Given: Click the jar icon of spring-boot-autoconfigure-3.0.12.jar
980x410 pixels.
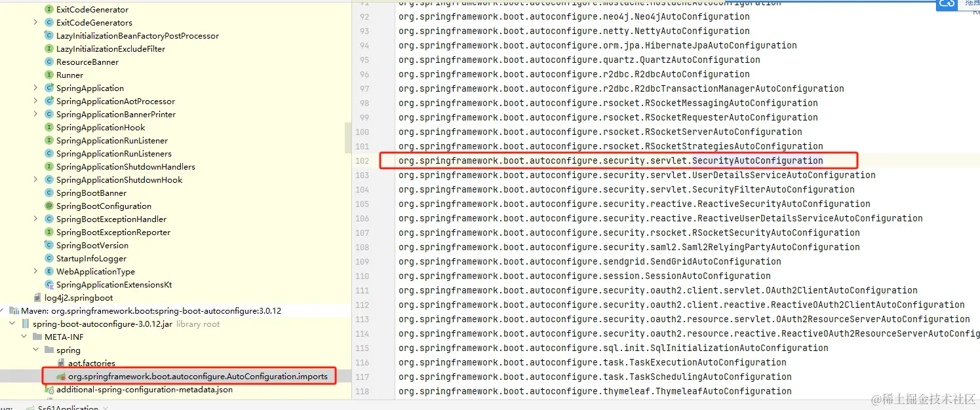Looking at the screenshot, I should [x=26, y=324].
